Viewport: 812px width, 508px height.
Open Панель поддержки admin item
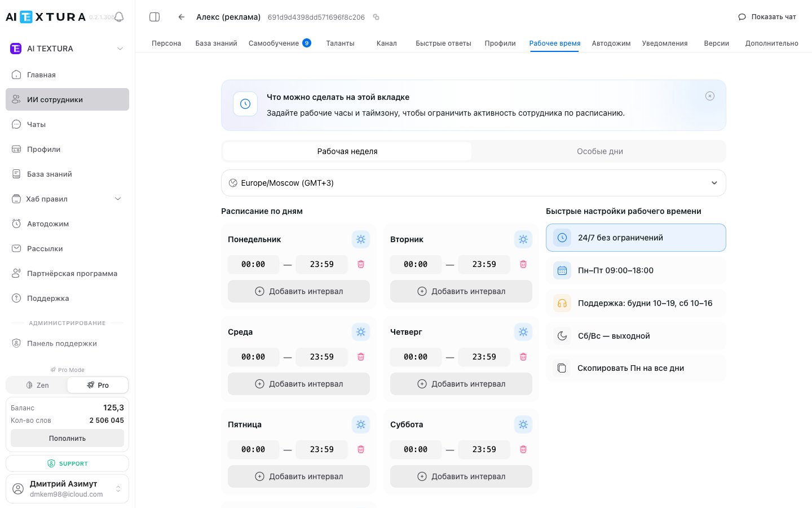pos(67,343)
